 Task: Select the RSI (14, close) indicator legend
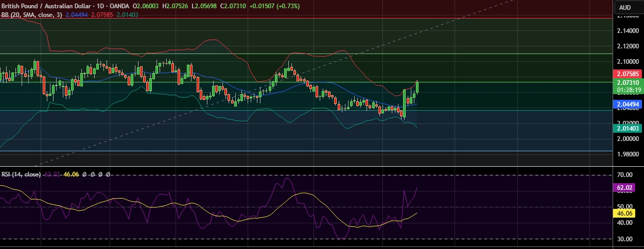(x=21, y=175)
